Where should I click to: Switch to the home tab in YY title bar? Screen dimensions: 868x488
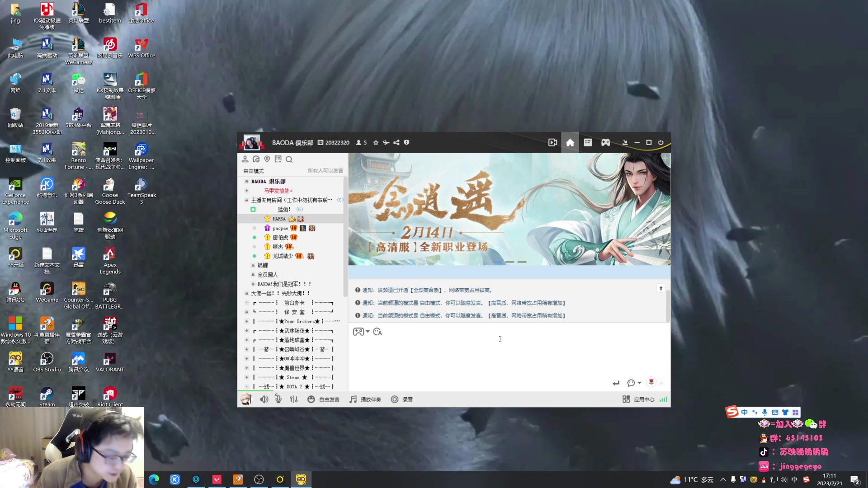[570, 142]
